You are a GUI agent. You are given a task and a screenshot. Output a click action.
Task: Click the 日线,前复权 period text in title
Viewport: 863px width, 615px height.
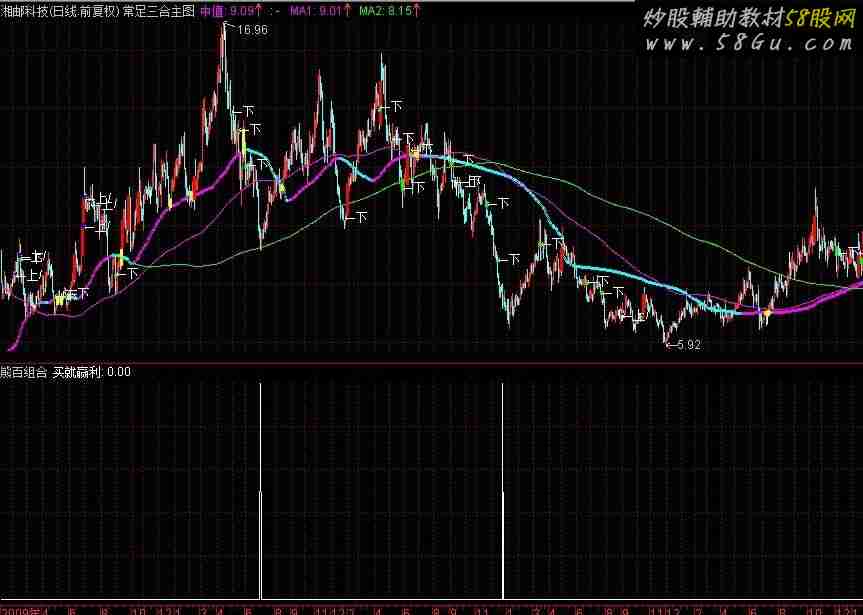point(83,10)
